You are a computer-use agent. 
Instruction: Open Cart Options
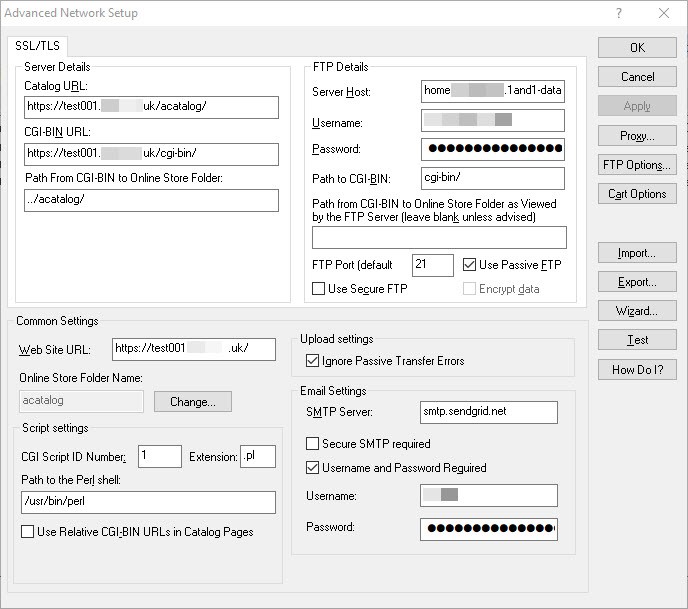click(637, 194)
